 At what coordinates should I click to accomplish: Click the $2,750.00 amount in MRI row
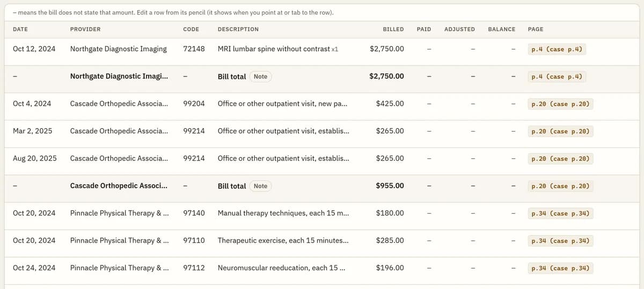point(387,49)
